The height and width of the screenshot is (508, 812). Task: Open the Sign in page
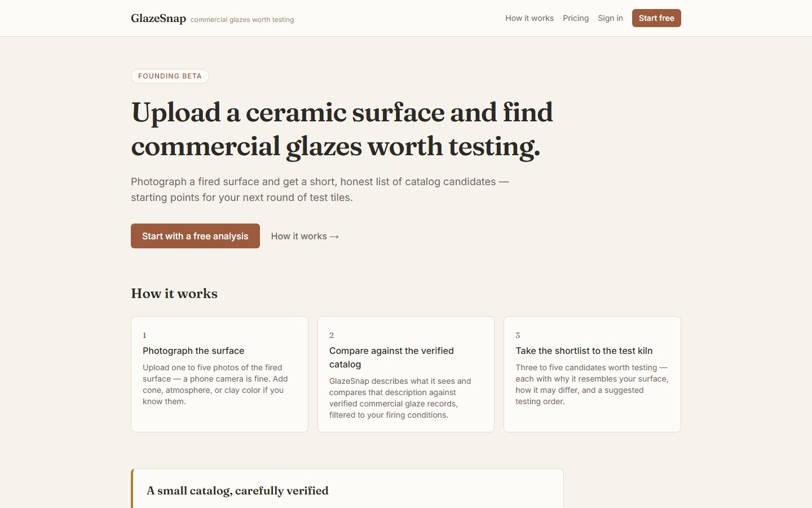pos(610,18)
